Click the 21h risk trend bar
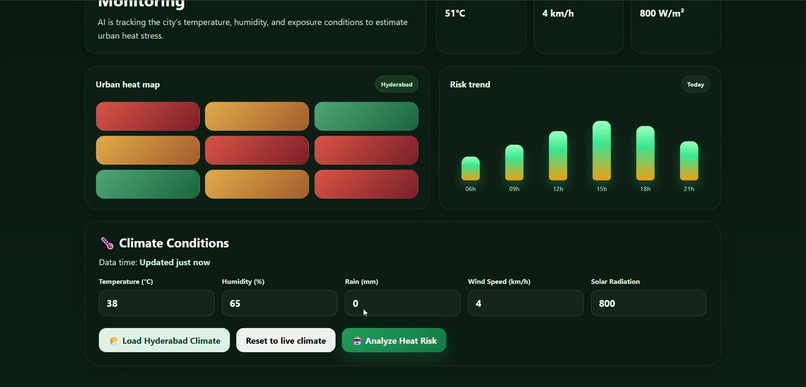This screenshot has width=806, height=387. [x=689, y=161]
